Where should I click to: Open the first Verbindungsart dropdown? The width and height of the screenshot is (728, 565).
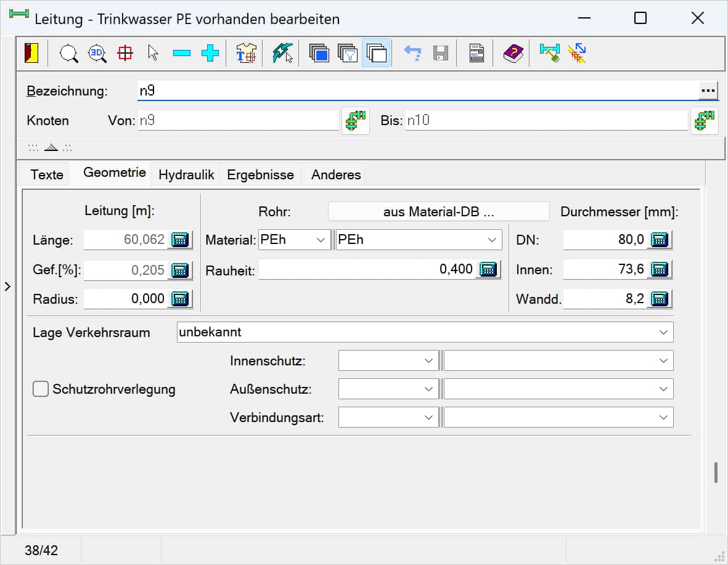coord(429,417)
